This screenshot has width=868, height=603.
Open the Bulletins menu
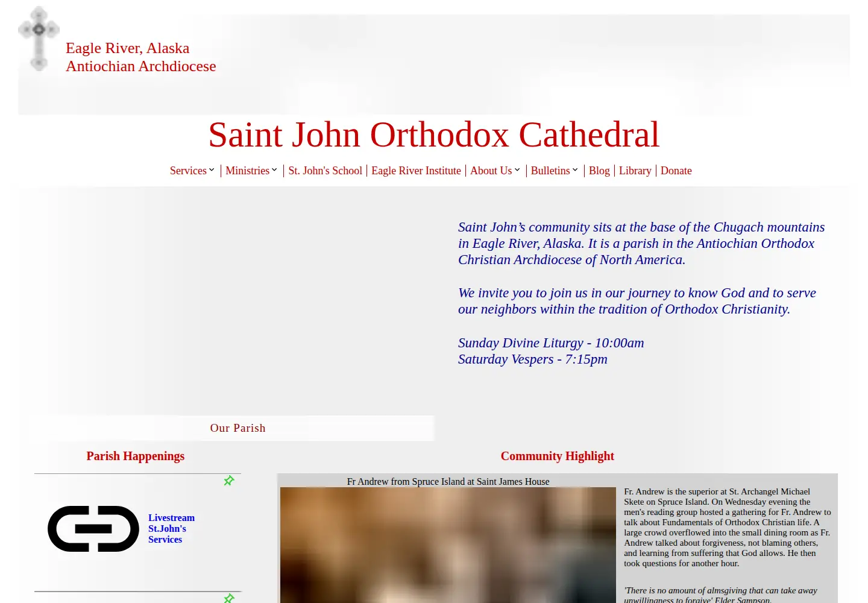pyautogui.click(x=550, y=171)
